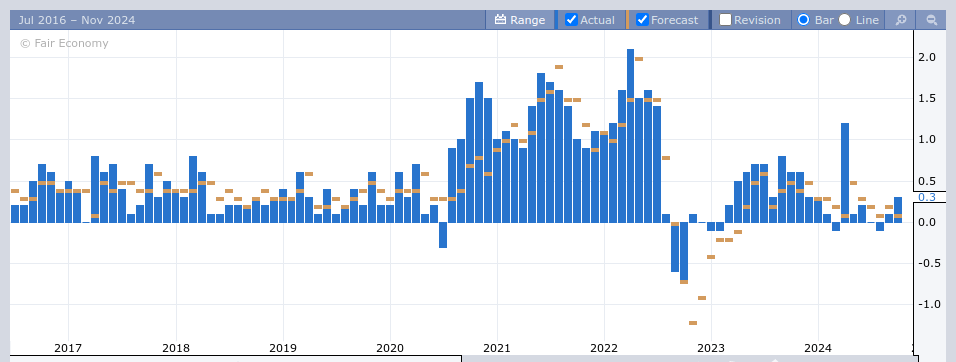Select the 2024 bar reaching 1.2
The height and width of the screenshot is (362, 956).
(844, 173)
